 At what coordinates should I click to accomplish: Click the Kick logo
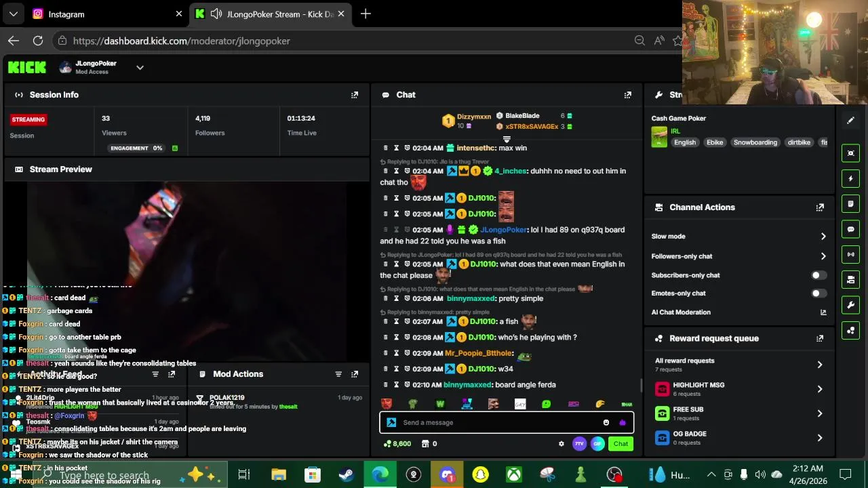27,67
